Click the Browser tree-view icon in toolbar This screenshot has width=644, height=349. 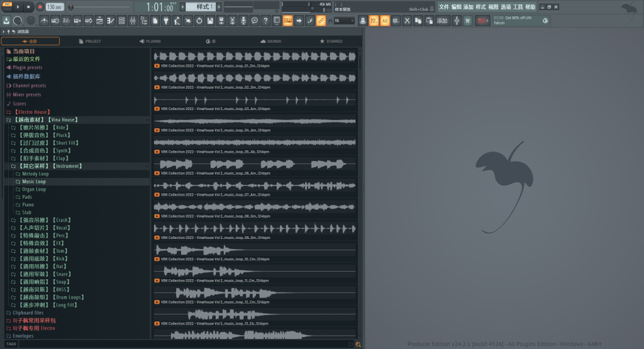144,21
